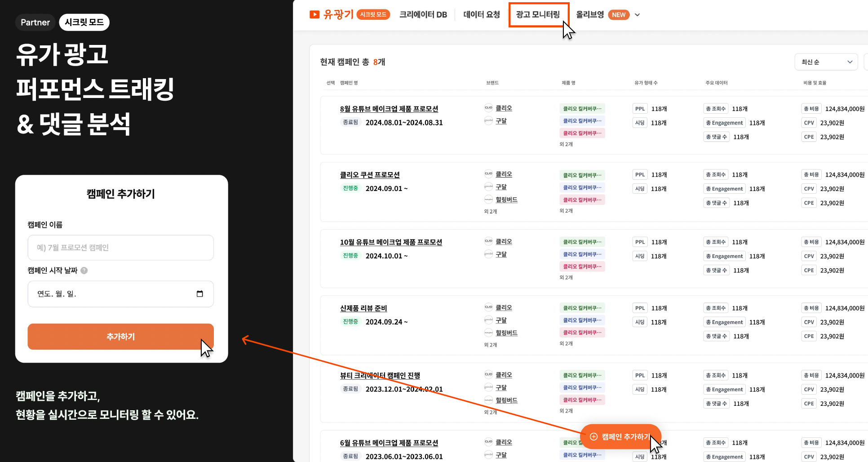Click the orange 추가하기 button

pyautogui.click(x=120, y=337)
